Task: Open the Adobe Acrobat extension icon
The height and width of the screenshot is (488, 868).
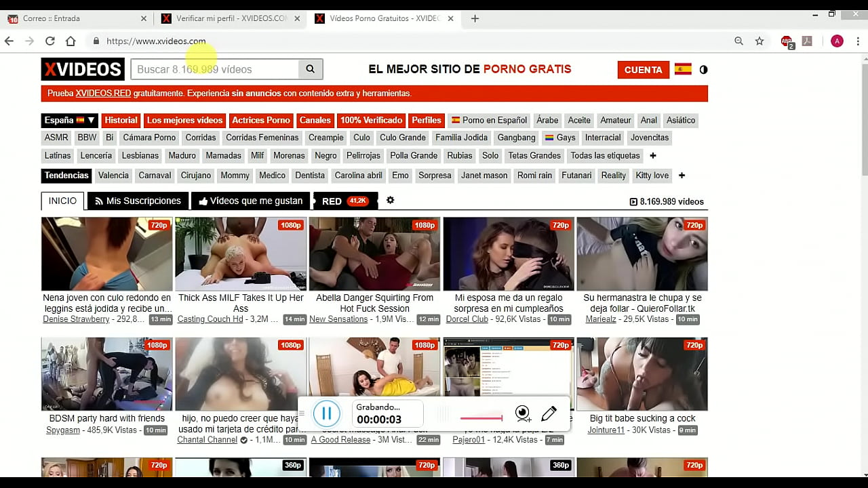Action: coord(806,41)
